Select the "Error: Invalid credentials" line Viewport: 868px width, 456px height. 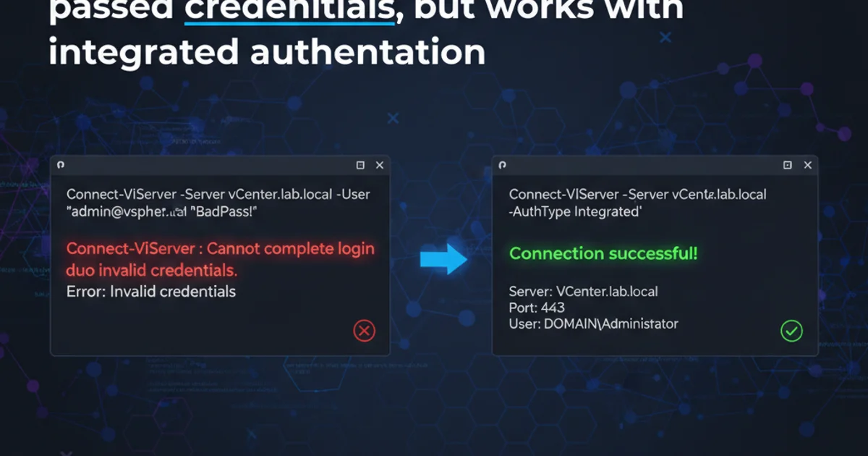point(150,292)
